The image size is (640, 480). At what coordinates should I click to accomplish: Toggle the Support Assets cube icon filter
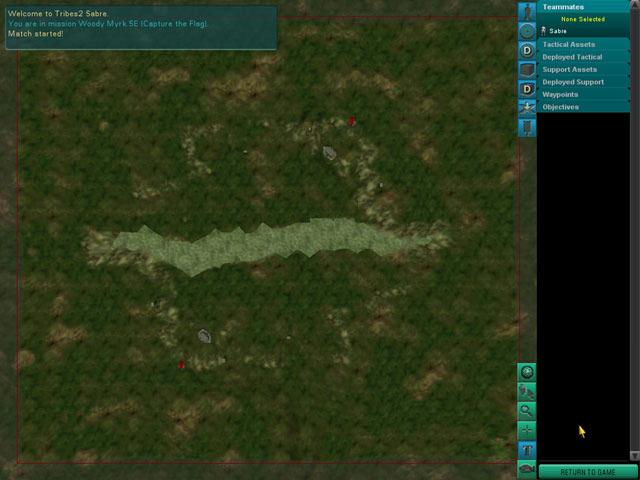click(527, 70)
